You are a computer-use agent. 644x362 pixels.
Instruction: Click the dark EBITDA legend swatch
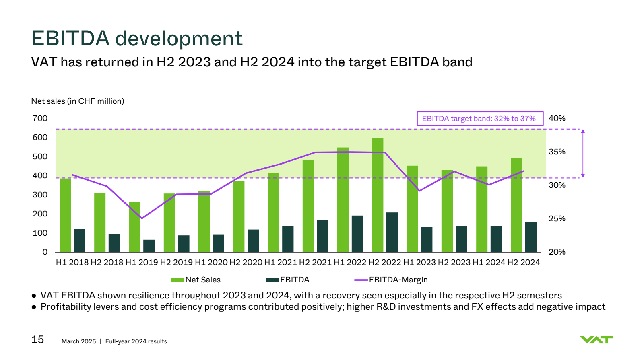pyautogui.click(x=272, y=280)
